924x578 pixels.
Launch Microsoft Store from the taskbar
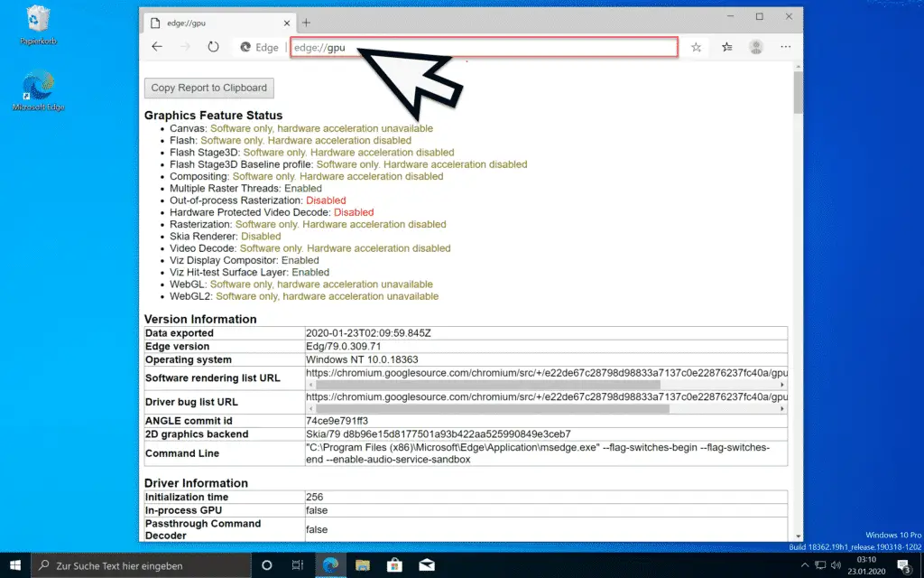pos(394,565)
